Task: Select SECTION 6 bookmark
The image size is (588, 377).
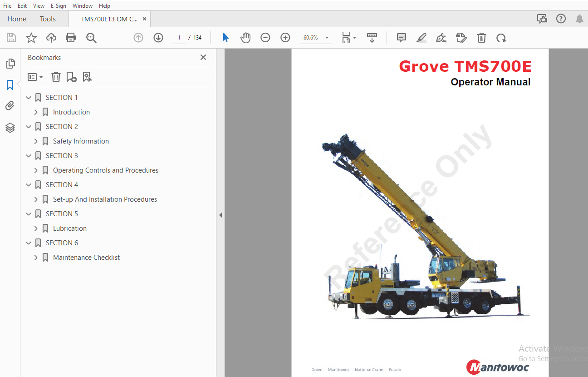Action: click(x=62, y=243)
